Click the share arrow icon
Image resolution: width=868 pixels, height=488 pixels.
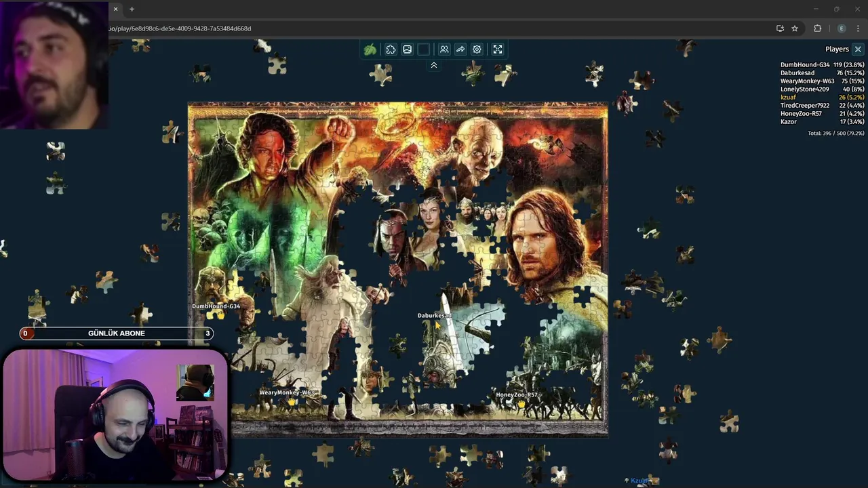pyautogui.click(x=460, y=49)
